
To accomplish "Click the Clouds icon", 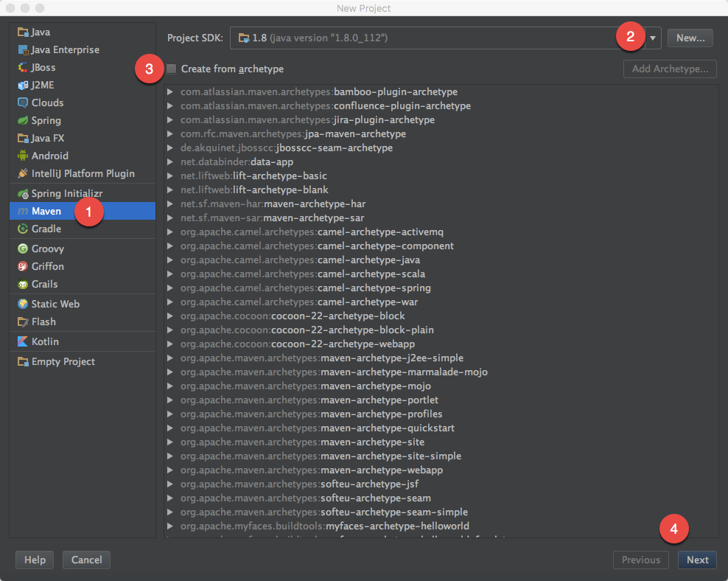I will tap(23, 102).
